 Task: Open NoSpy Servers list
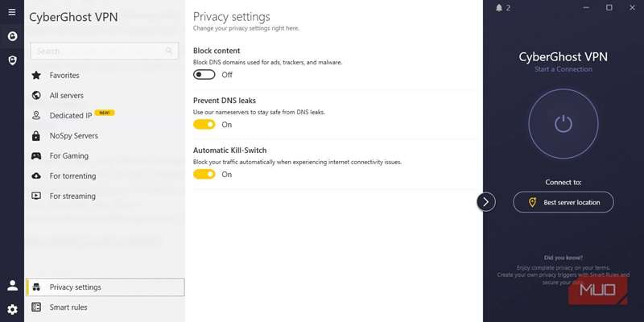click(x=73, y=136)
